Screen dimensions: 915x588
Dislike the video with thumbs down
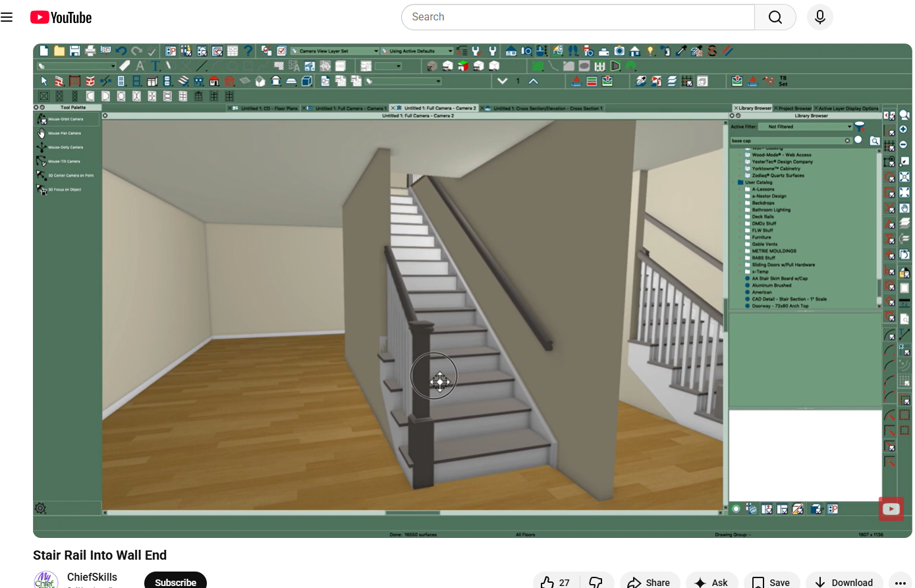tap(596, 582)
